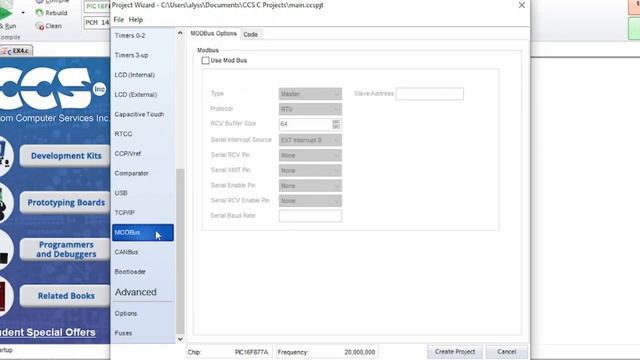Select LCD (External) in the sidebar

[x=143, y=94]
